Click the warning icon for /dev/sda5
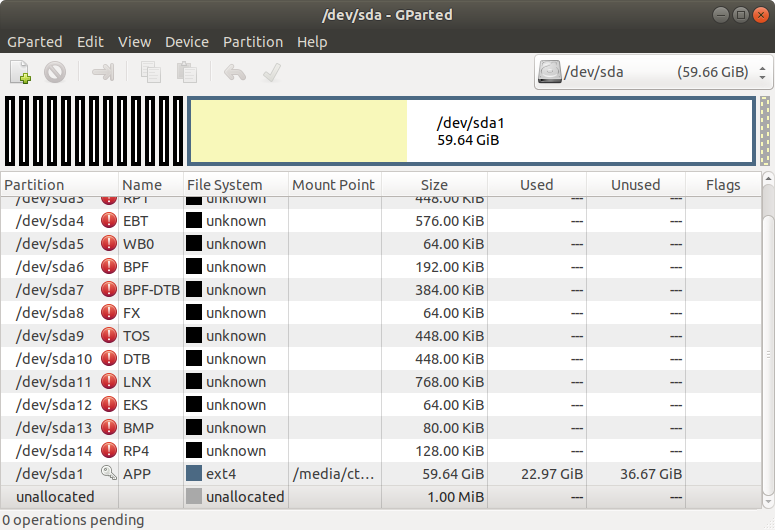775x530 pixels. coord(109,243)
